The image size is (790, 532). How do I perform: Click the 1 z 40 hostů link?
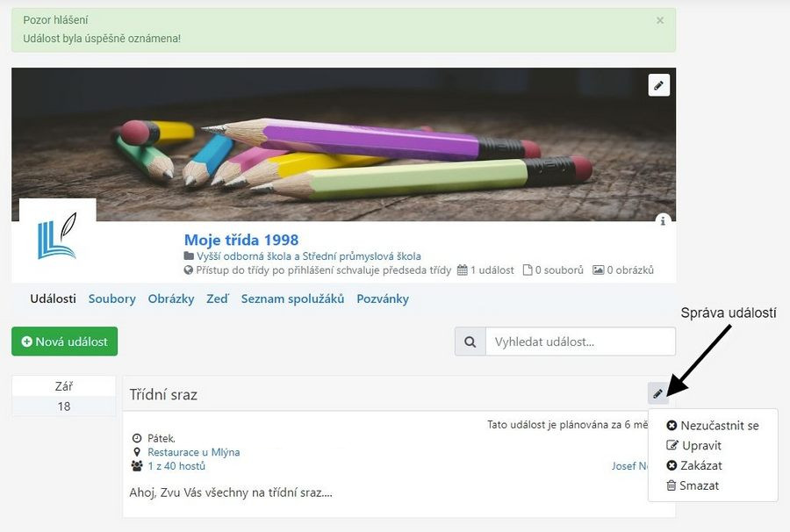click(176, 466)
